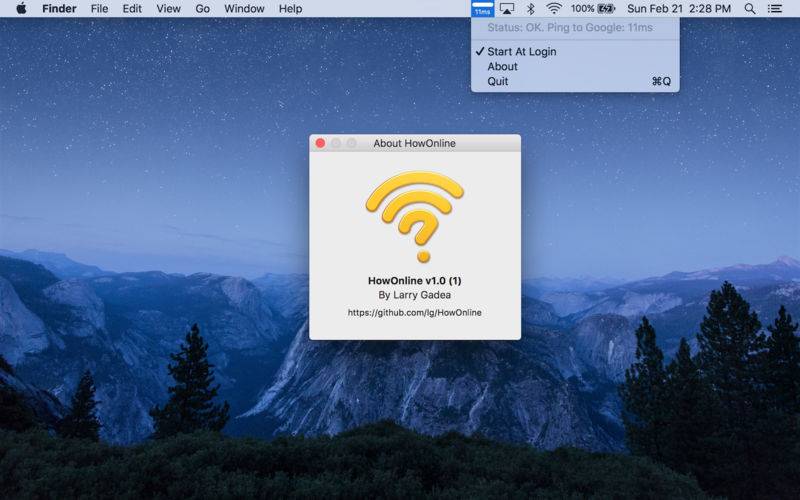Close the About HowOnline window
This screenshot has width=800, height=500.
(320, 143)
